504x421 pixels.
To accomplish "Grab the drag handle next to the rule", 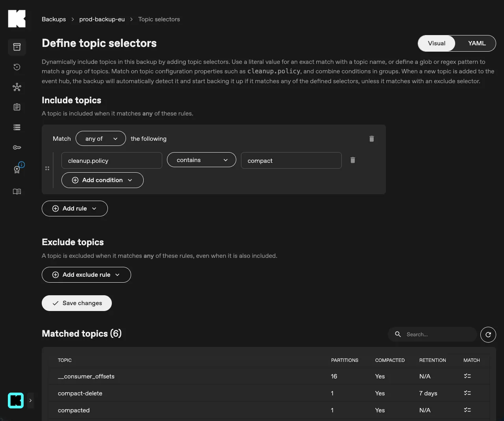I will click(x=47, y=168).
